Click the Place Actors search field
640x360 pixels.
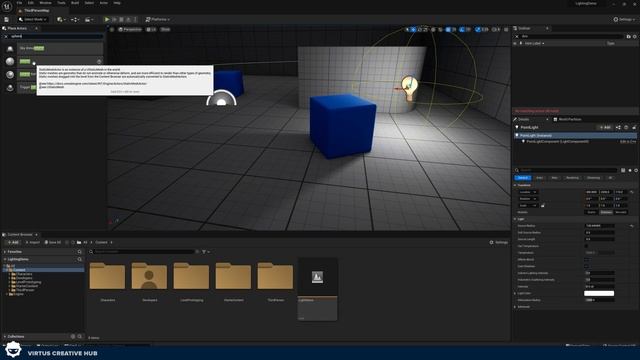56,36
